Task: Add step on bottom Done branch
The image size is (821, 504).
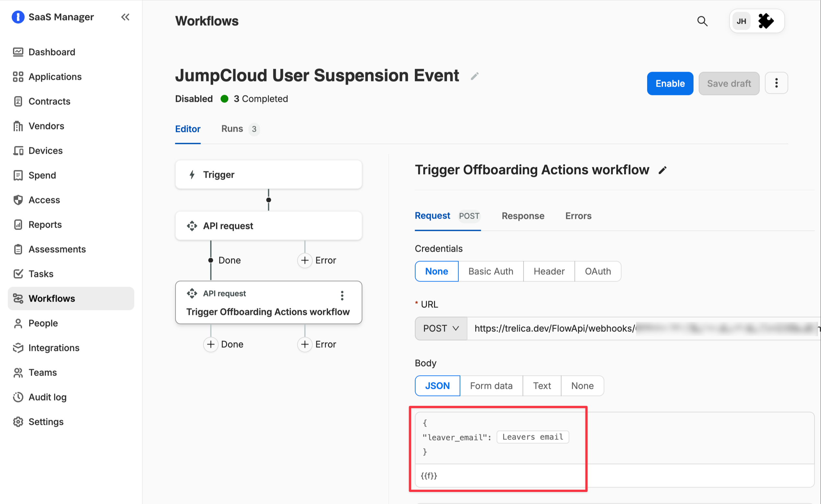Action: pyautogui.click(x=211, y=344)
